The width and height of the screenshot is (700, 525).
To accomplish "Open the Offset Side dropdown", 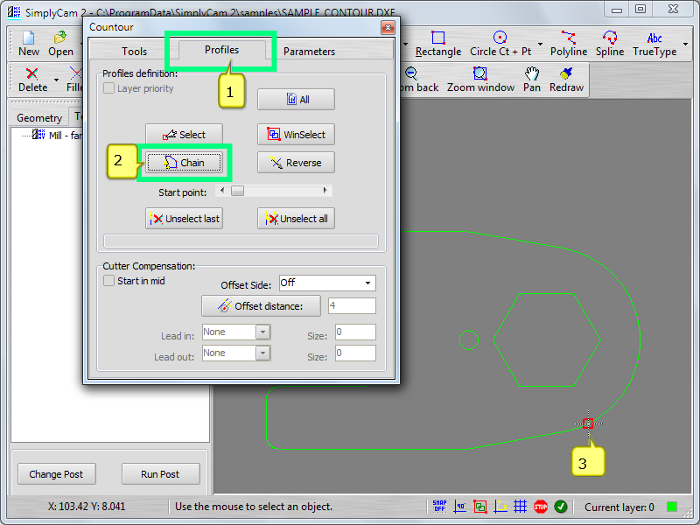I will tap(326, 283).
